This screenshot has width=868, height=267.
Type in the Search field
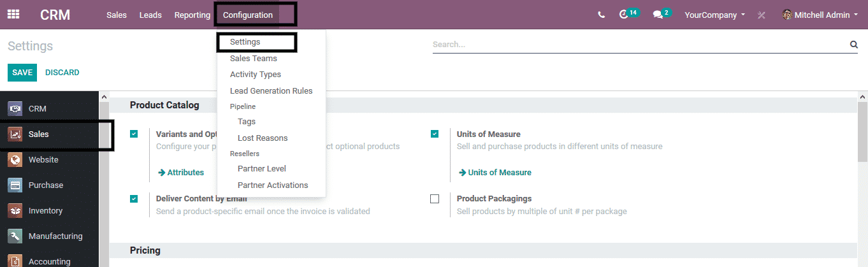[637, 45]
